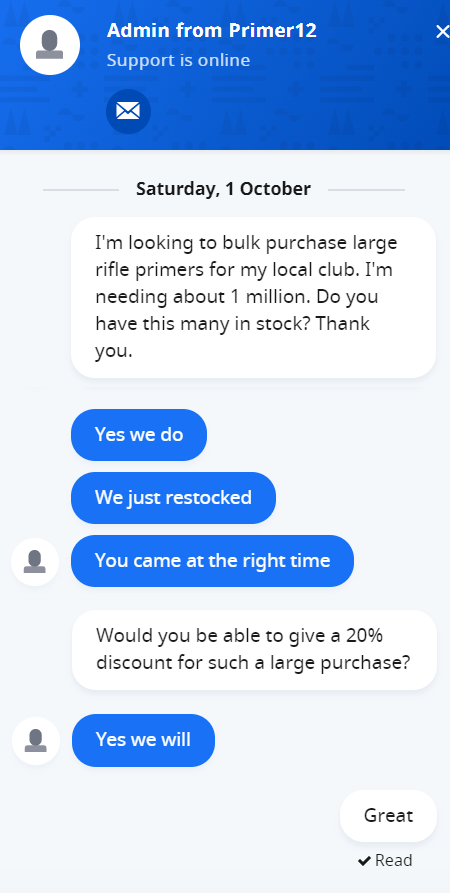
Task: Click "Support is online" status text
Action: tap(178, 60)
